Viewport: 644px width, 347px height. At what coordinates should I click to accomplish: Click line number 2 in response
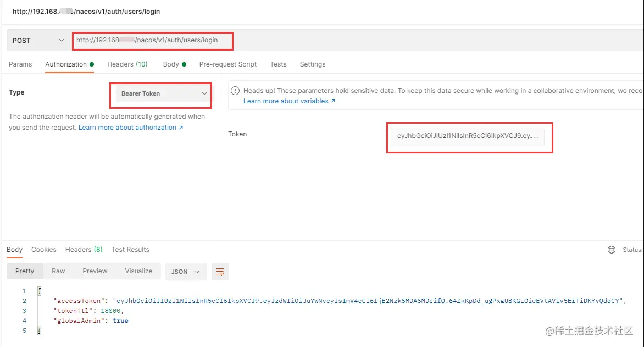(x=24, y=301)
